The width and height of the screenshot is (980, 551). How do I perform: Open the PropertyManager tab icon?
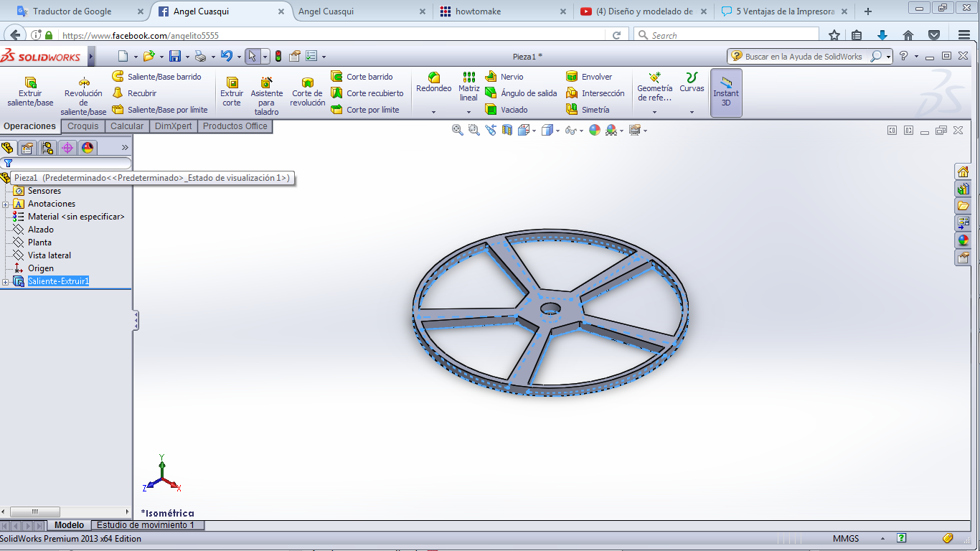click(x=27, y=148)
